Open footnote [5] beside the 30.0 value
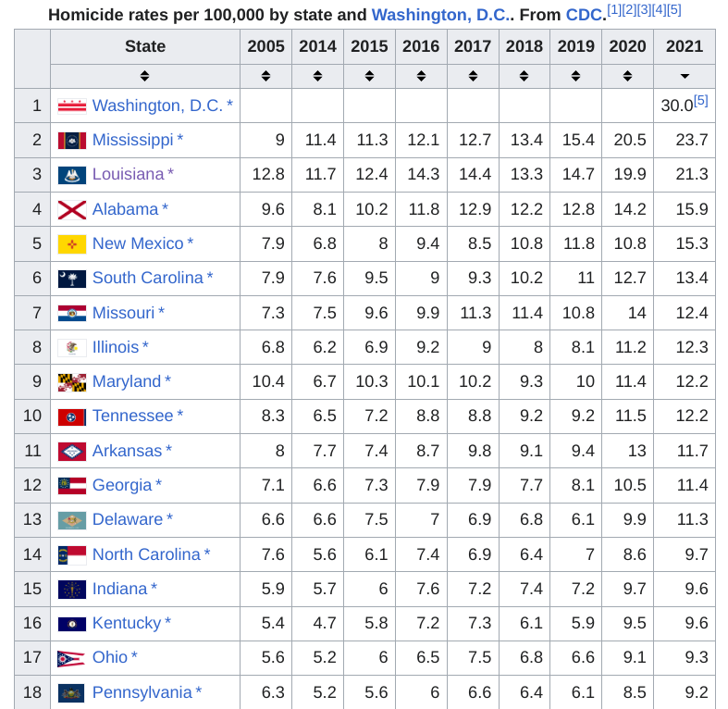Image resolution: width=728 pixels, height=709 pixels. click(701, 101)
